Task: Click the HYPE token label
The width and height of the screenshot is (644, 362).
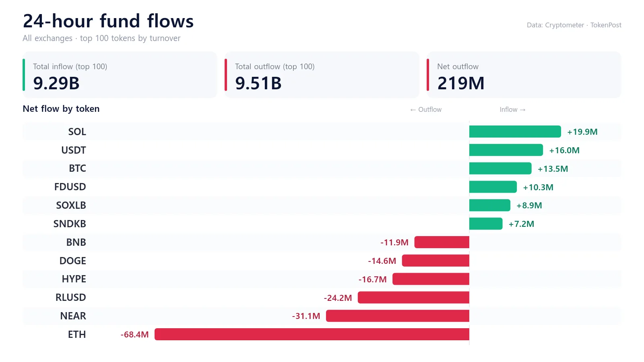Action: coord(74,279)
